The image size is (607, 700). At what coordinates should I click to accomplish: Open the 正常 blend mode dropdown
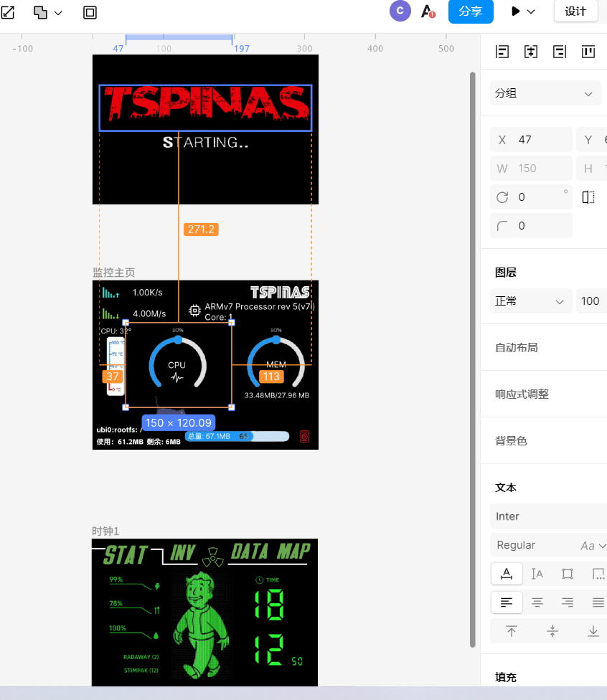click(x=531, y=301)
